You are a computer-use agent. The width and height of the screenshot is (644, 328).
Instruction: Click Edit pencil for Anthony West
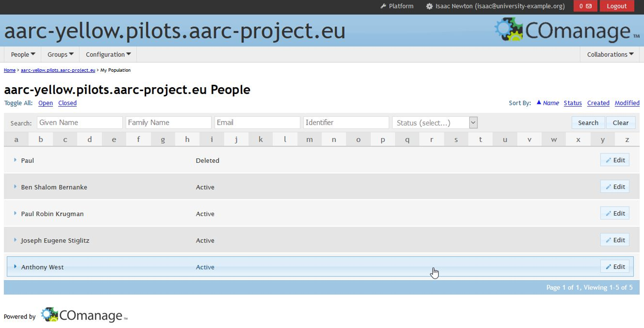coord(609,267)
